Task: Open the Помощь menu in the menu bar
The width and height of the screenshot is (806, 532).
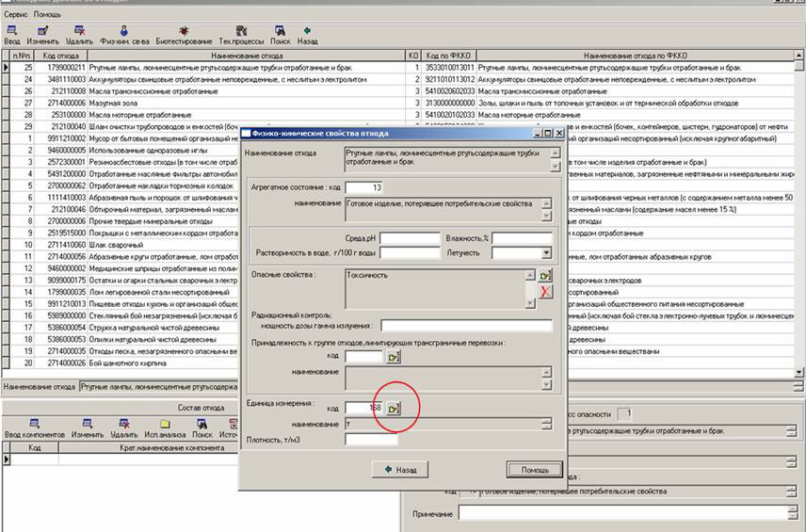Action: click(x=47, y=15)
